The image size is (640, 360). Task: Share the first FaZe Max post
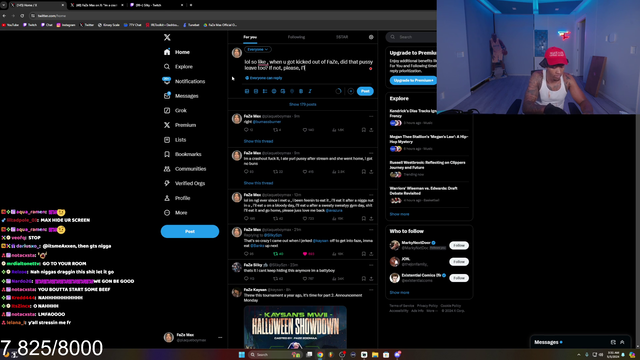point(371,130)
